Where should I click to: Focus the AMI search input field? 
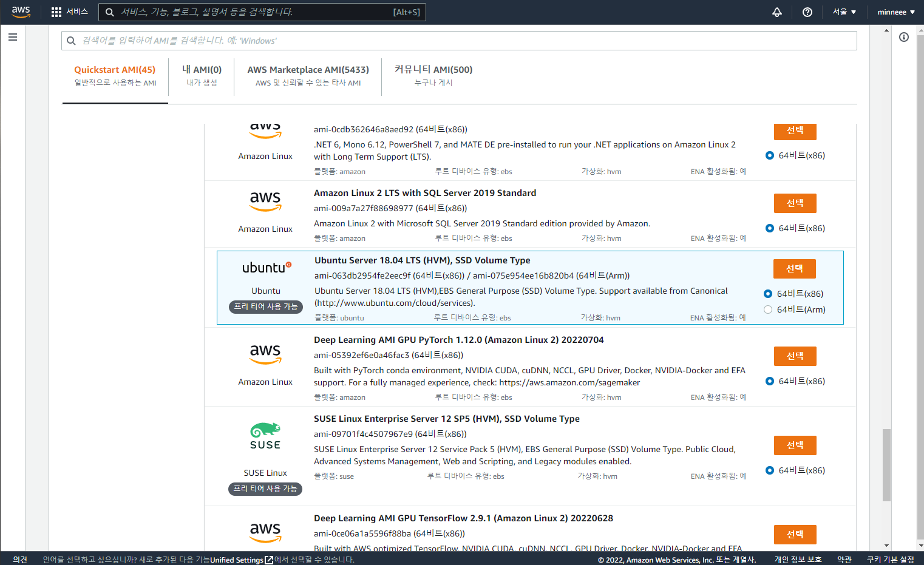click(x=459, y=41)
